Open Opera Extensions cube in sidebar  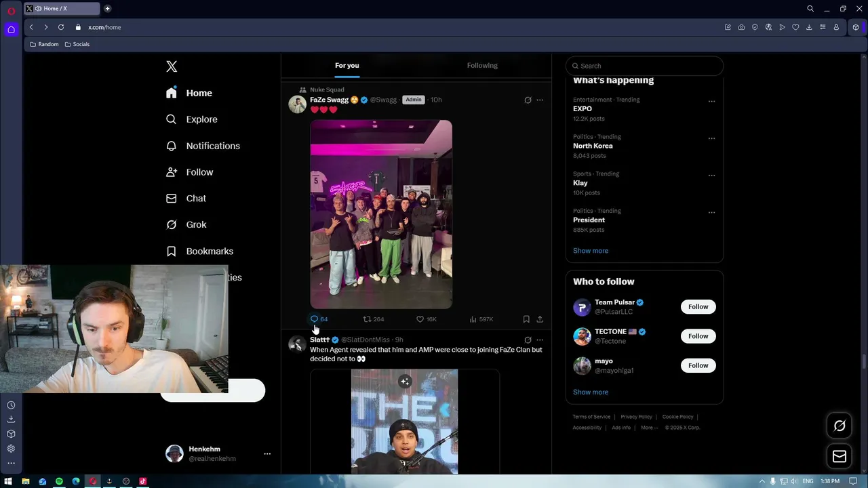pos(11,434)
